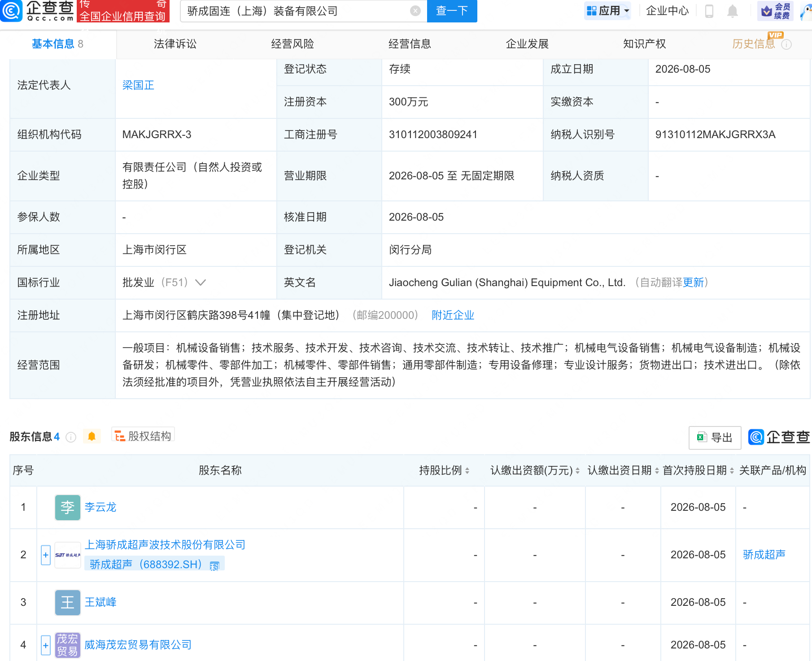Sort by 首次持股日期 column

tap(732, 470)
